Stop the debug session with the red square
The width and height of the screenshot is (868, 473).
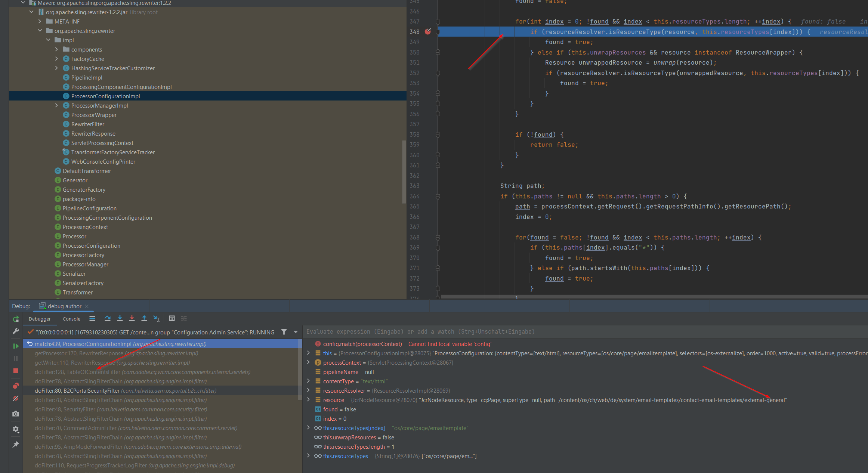coord(16,371)
